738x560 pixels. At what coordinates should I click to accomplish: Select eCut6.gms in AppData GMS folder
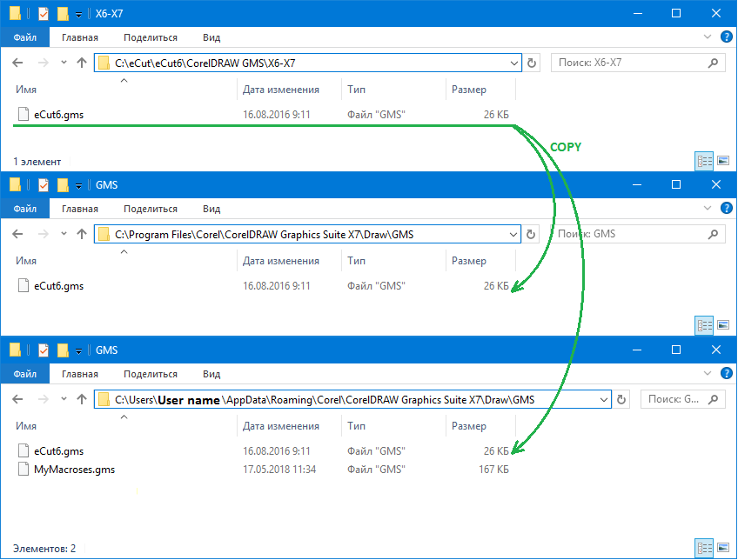click(58, 451)
